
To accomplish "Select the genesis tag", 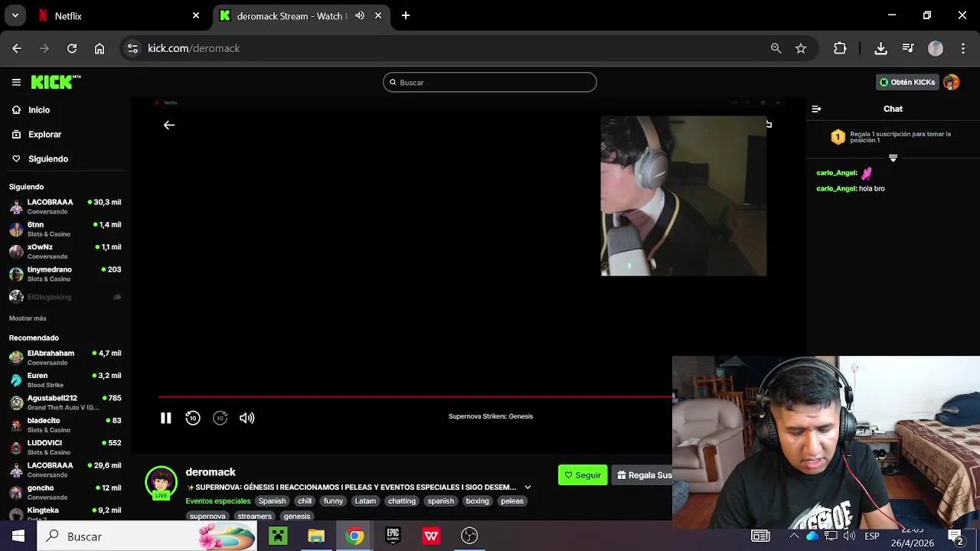I will [297, 516].
